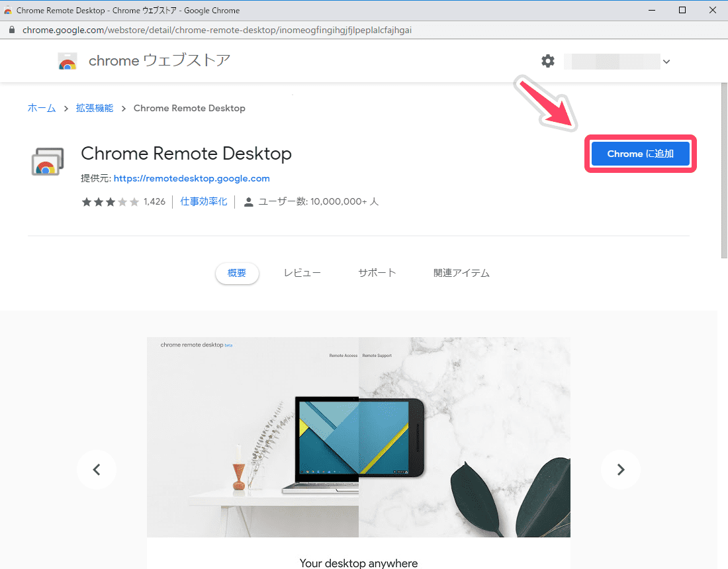Click the Chrome Remote Desktop extension icon
Image resolution: width=728 pixels, height=569 pixels.
pos(48,162)
